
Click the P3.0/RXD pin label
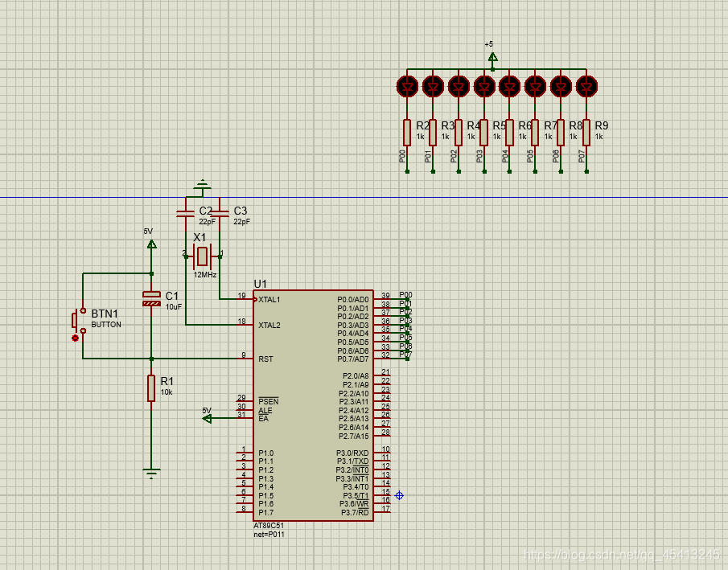pos(352,453)
